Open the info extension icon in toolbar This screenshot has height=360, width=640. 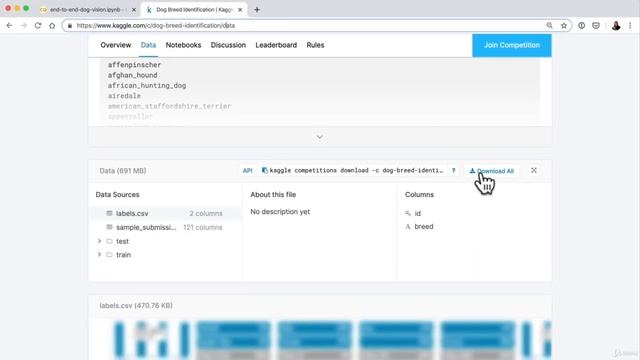tap(582, 25)
